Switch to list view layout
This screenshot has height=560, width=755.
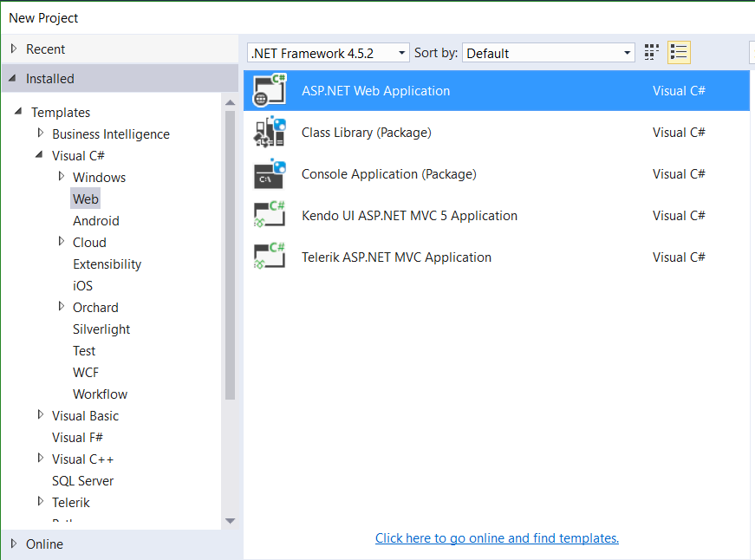pos(679,53)
